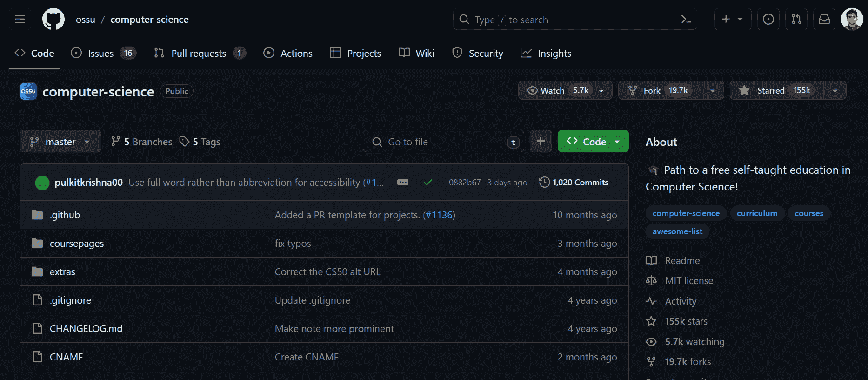Expand the star lists dropdown arrow
This screenshot has height=380, width=868.
(x=835, y=90)
